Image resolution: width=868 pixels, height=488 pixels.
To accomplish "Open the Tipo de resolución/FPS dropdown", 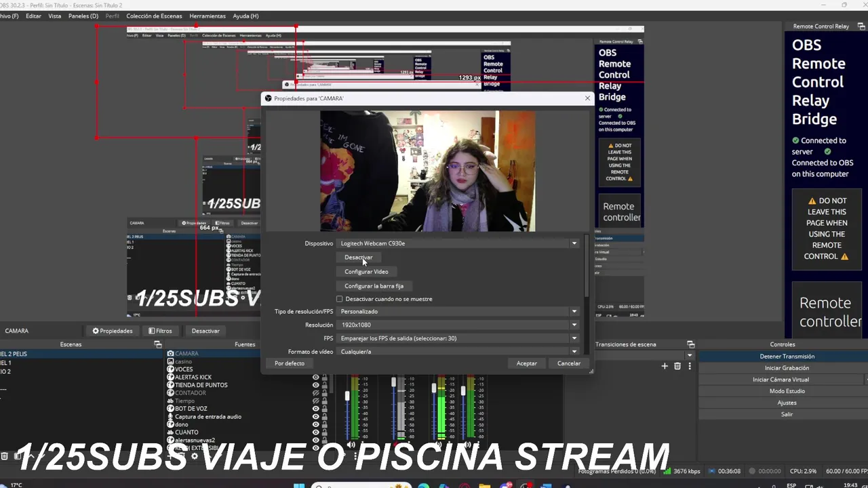I will click(458, 311).
